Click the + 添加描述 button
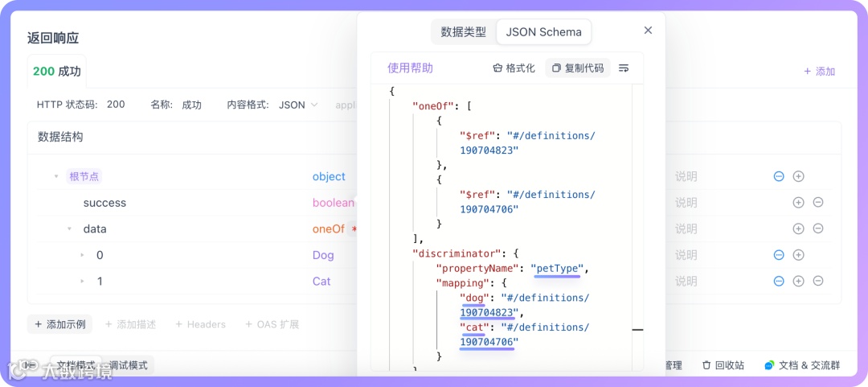 (130, 324)
